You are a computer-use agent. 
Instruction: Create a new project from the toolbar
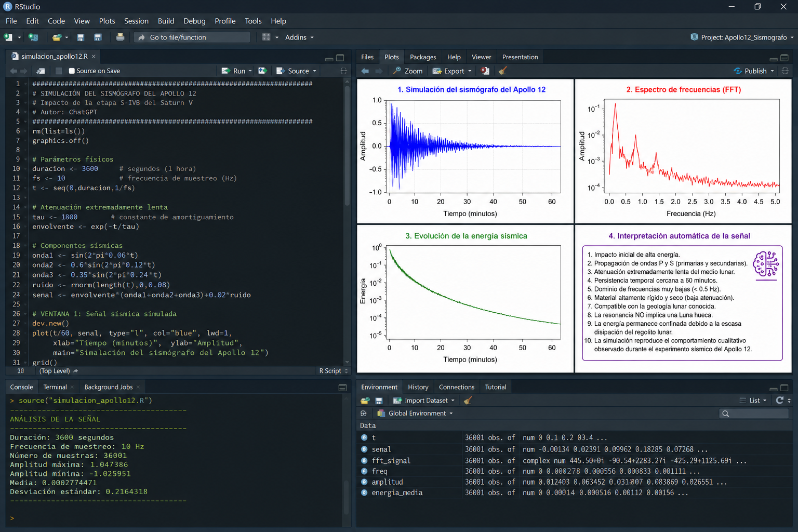tap(33, 37)
